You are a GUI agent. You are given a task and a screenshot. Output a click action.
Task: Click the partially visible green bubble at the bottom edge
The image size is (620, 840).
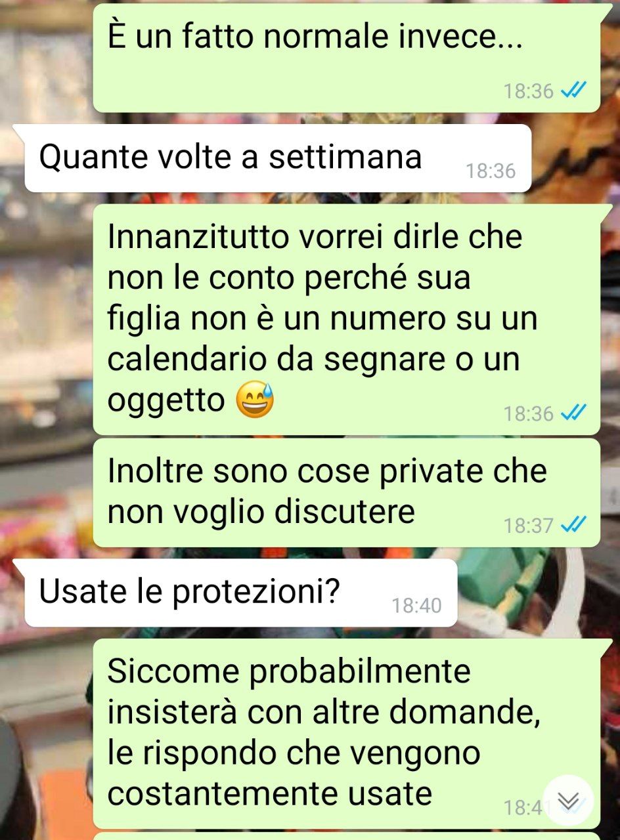pos(347,836)
